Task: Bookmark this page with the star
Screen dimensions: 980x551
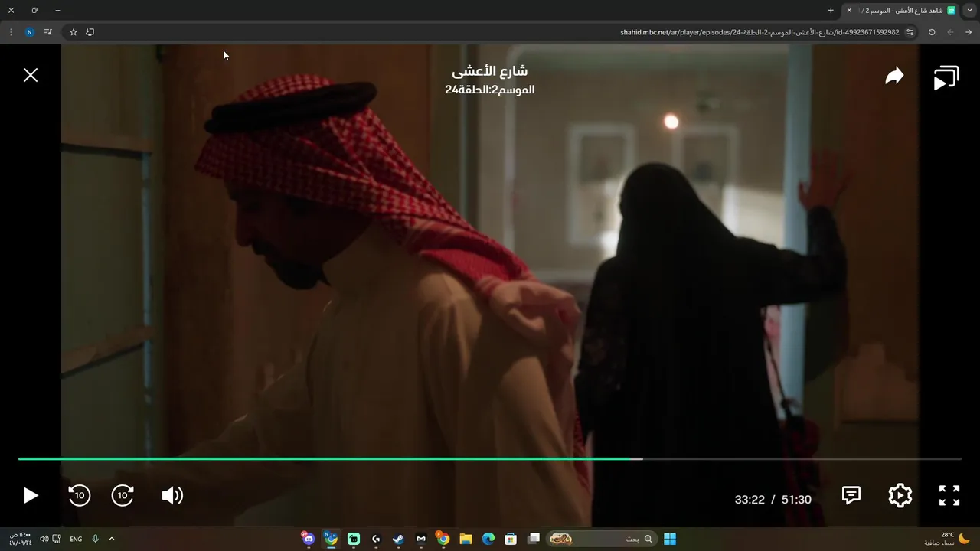Action: pos(73,32)
